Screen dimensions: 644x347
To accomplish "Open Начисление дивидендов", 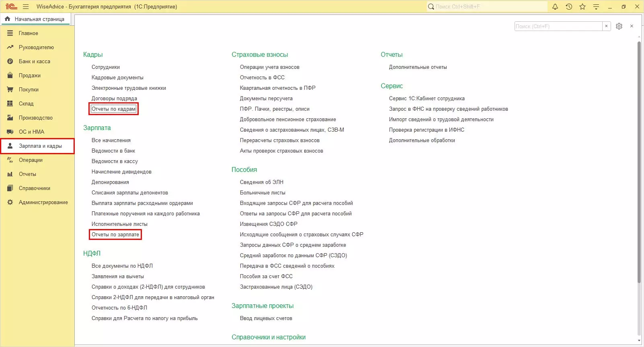I will point(121,171).
